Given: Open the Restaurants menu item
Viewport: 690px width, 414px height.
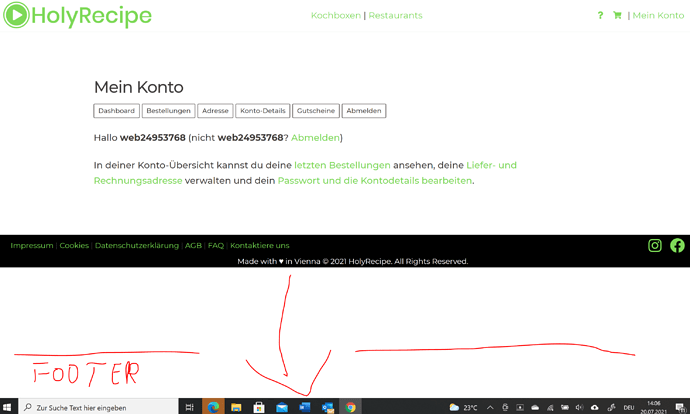Looking at the screenshot, I should point(395,15).
